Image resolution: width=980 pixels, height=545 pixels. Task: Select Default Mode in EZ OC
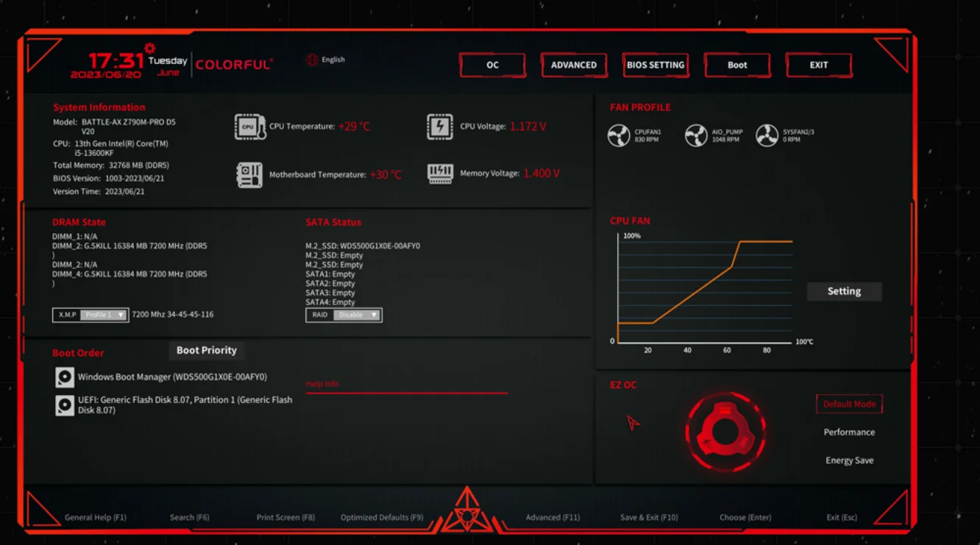pos(849,404)
